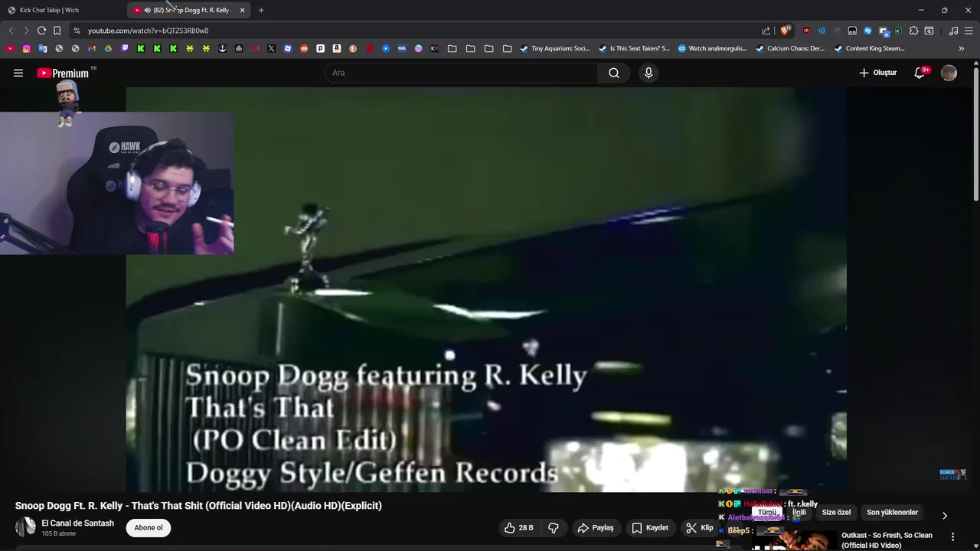Click the search magnifier button
The width and height of the screenshot is (980, 551).
[614, 73]
